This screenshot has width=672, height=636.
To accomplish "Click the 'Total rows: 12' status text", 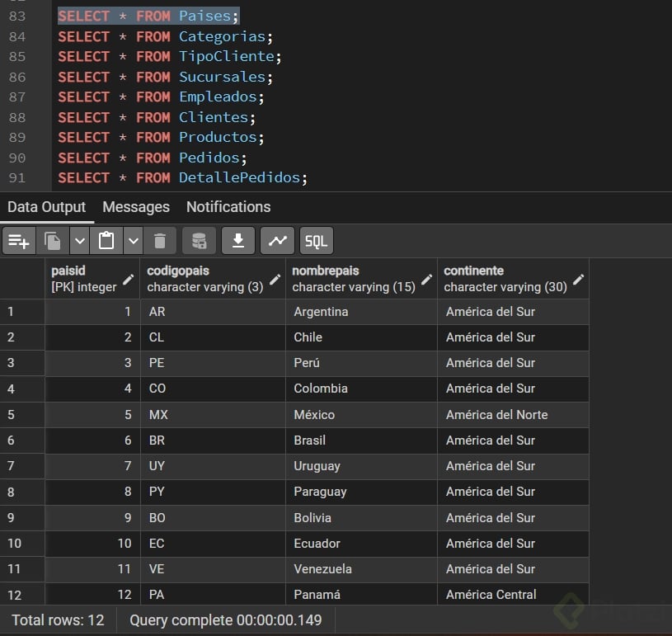I will click(x=58, y=620).
